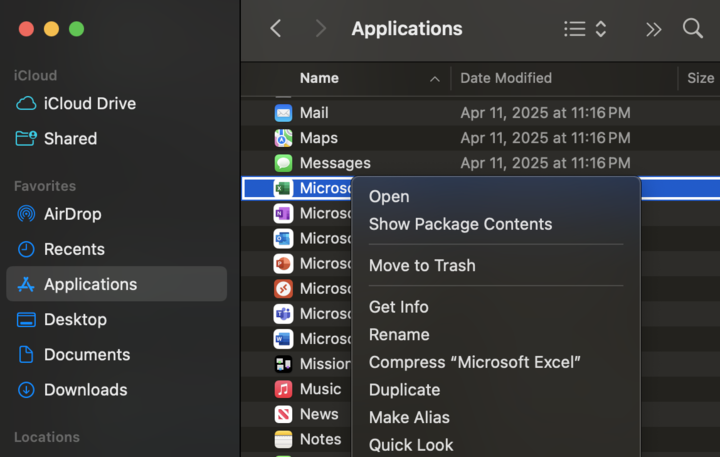Click the Recents clock icon
Image resolution: width=720 pixels, height=457 pixels.
tap(26, 249)
